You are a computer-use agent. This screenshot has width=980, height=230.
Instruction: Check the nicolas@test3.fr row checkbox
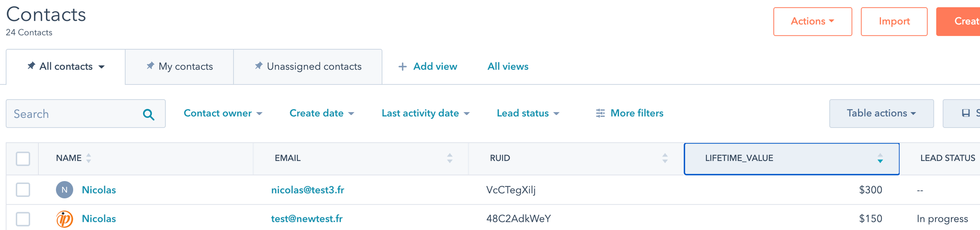pyautogui.click(x=23, y=190)
